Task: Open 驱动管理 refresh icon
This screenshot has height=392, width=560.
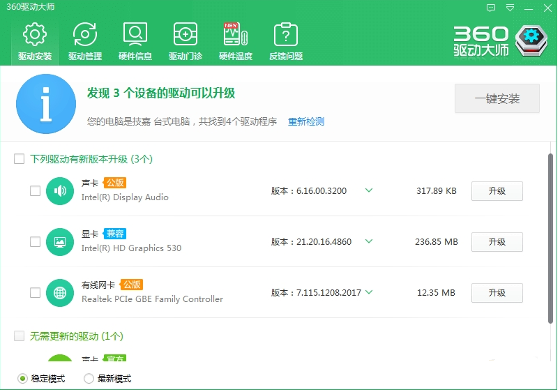Action: [x=84, y=34]
